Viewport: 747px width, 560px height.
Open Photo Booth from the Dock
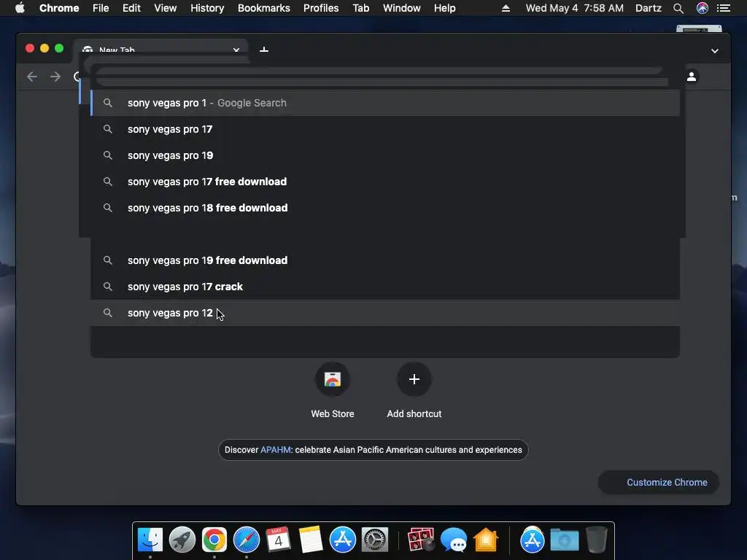(x=421, y=540)
